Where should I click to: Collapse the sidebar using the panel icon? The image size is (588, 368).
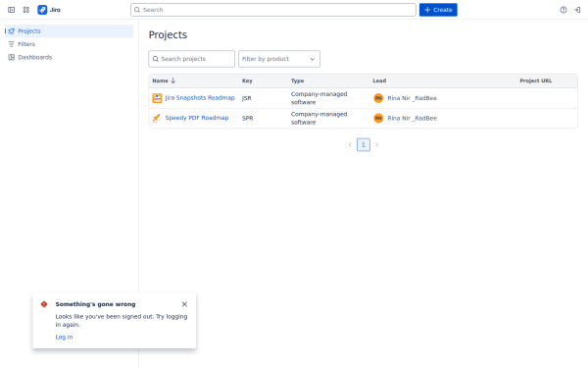[11, 10]
